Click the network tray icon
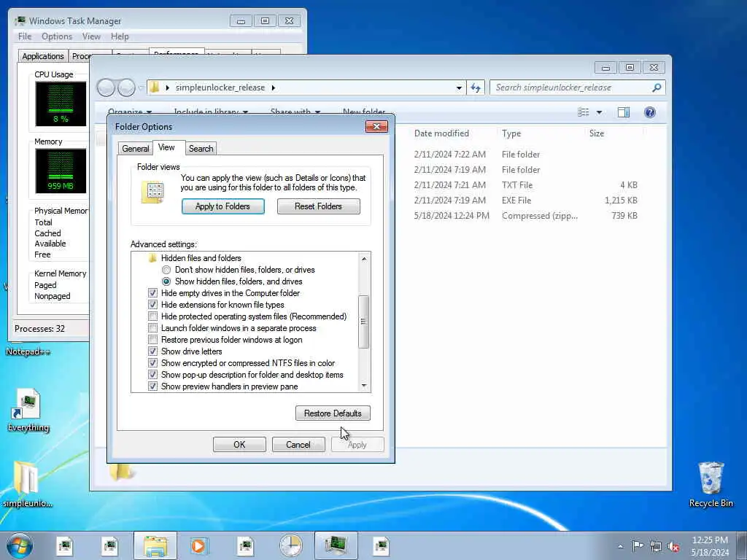Viewport: 747px width, 560px height. click(656, 546)
